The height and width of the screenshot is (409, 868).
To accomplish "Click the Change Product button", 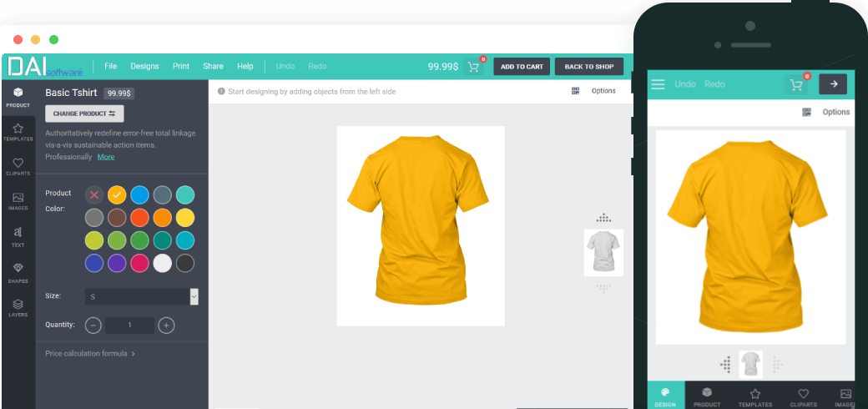I will (84, 114).
